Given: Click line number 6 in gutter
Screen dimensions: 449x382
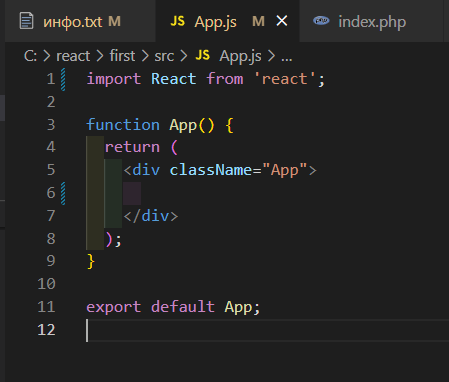Looking at the screenshot, I should point(51,193).
